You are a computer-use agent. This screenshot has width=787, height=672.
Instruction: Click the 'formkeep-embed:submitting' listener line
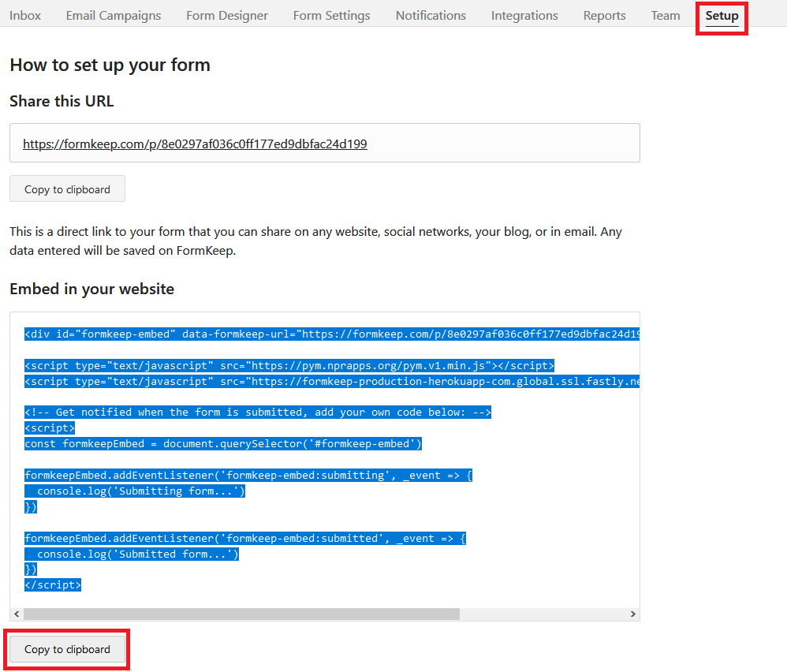(x=248, y=476)
